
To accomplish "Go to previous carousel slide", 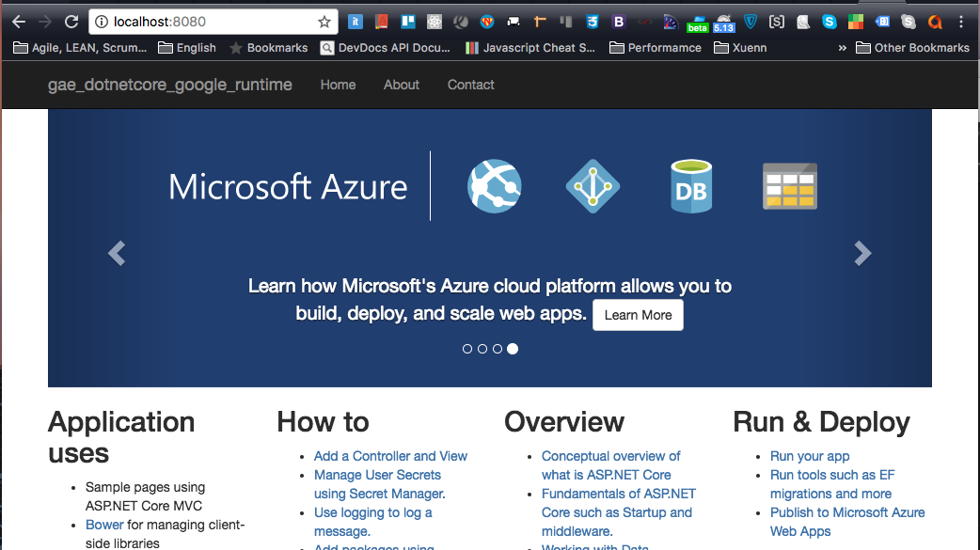I will (x=117, y=253).
